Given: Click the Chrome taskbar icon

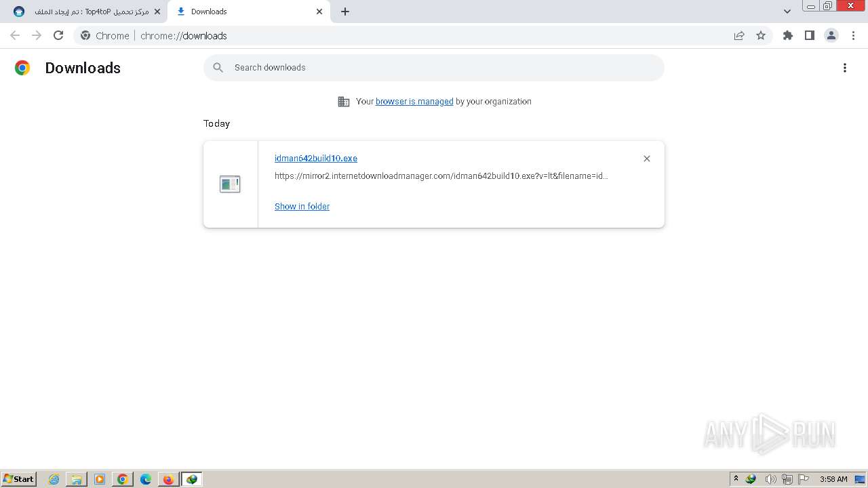Looking at the screenshot, I should click(x=123, y=479).
